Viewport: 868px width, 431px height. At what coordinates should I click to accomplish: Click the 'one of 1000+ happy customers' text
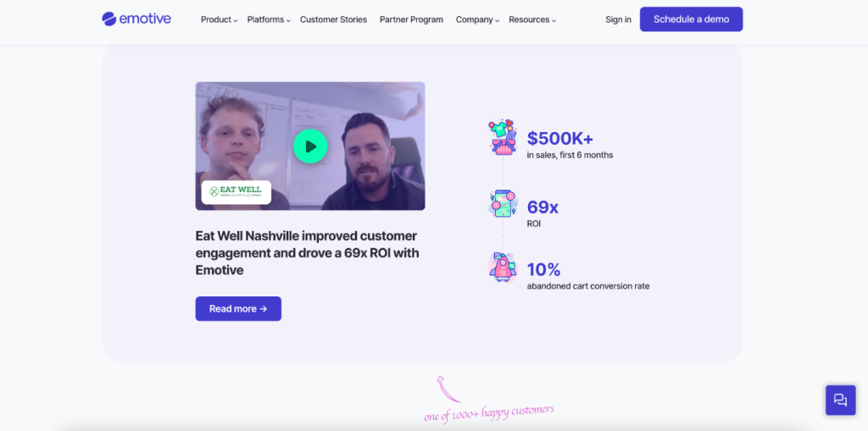(x=489, y=412)
